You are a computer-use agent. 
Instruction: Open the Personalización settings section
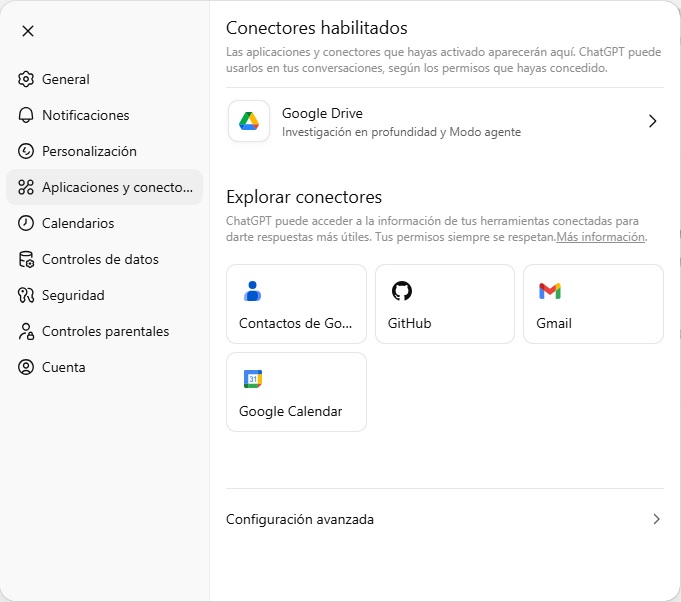(89, 151)
